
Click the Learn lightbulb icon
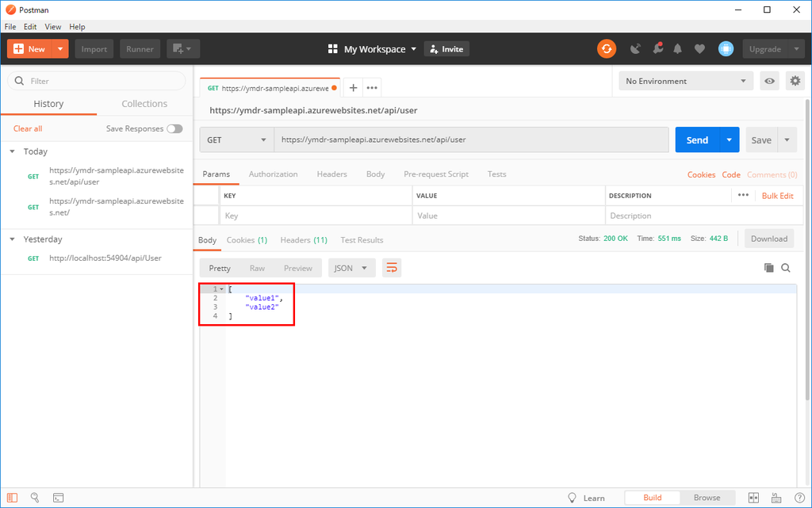[x=572, y=498]
